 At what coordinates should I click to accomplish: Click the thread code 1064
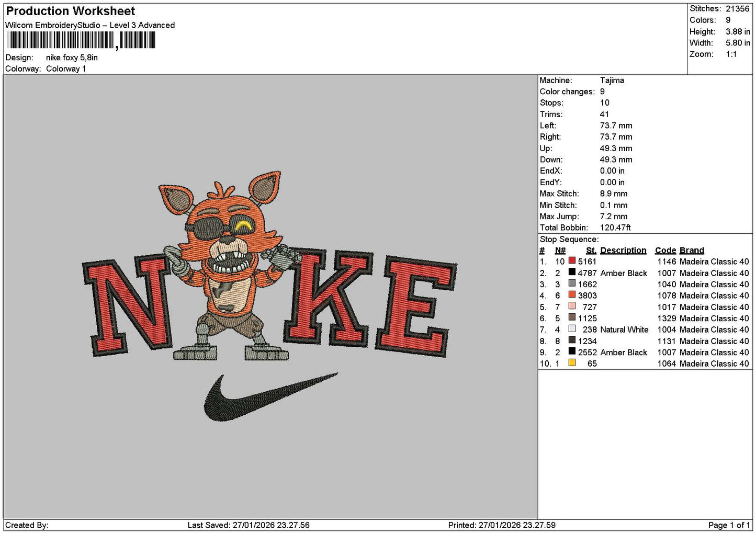[x=667, y=363]
